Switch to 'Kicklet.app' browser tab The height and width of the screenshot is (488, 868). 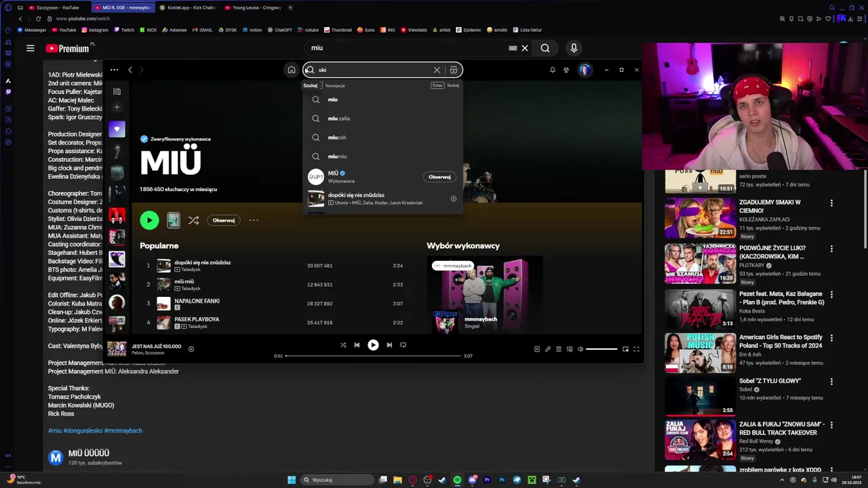point(189,7)
